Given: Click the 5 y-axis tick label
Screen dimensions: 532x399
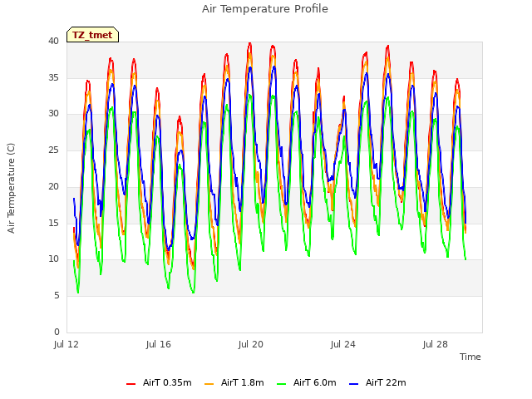Looking at the screenshot, I should pyautogui.click(x=57, y=296).
